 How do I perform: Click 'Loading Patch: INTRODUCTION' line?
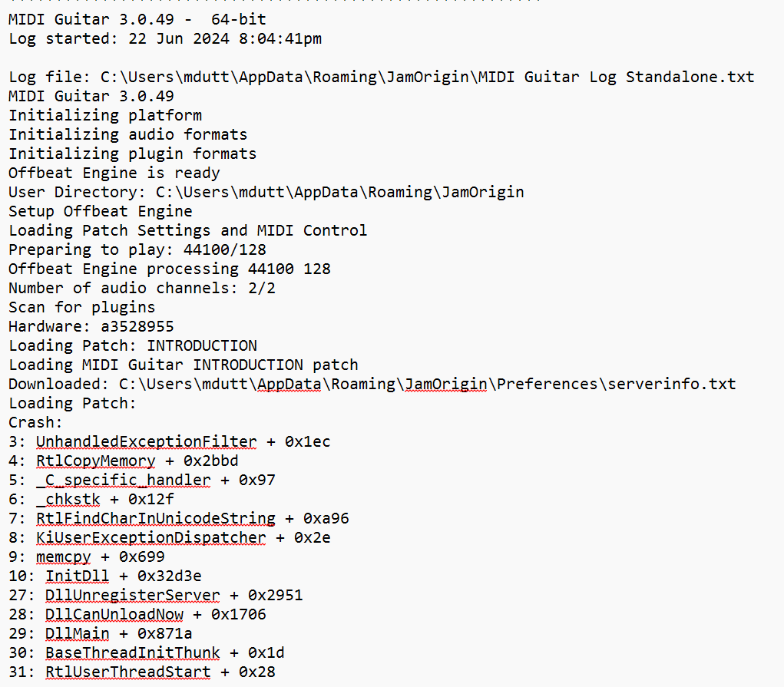[133, 345]
